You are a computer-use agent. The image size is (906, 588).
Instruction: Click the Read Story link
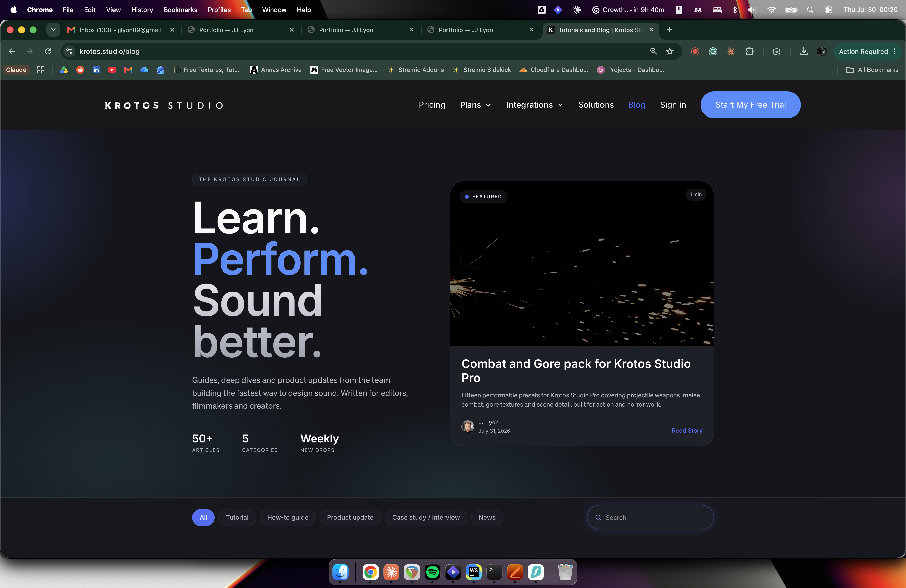pos(687,431)
